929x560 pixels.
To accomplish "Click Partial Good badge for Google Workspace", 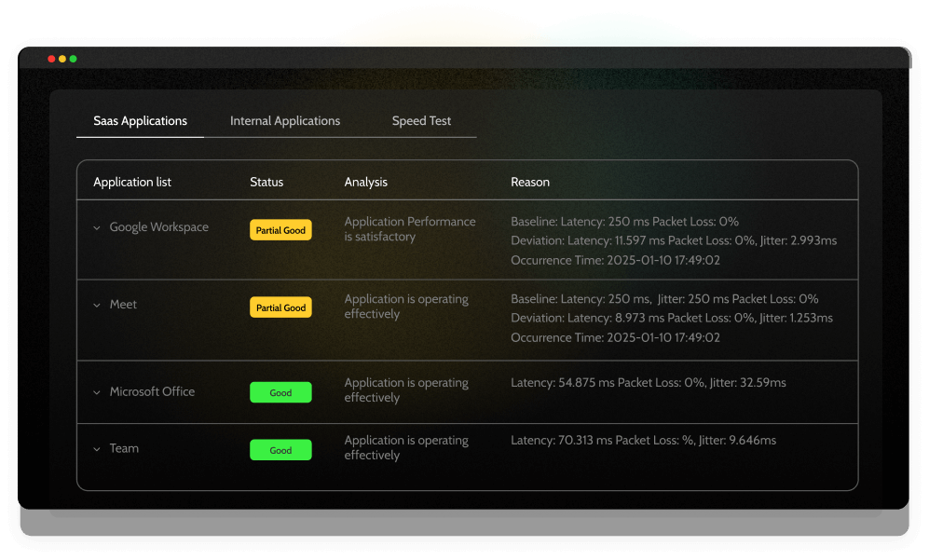I will [x=280, y=230].
